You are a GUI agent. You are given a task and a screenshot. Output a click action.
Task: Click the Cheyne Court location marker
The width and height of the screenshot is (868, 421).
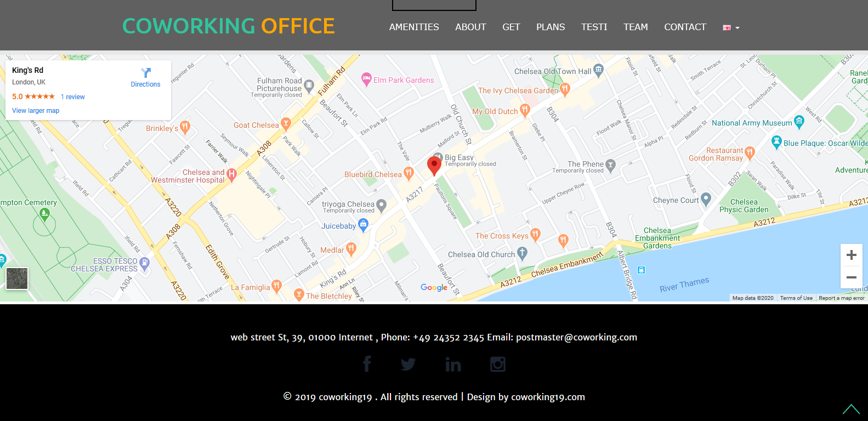pos(706,199)
